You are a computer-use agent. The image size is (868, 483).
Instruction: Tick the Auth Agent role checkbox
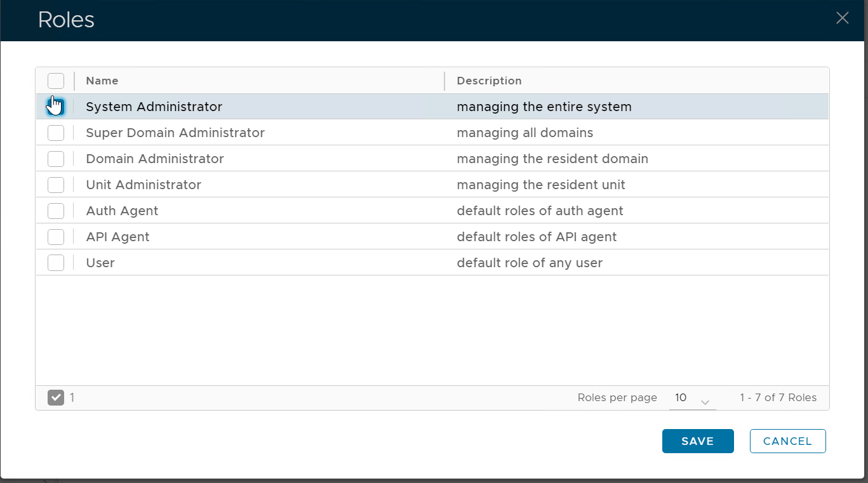click(56, 211)
